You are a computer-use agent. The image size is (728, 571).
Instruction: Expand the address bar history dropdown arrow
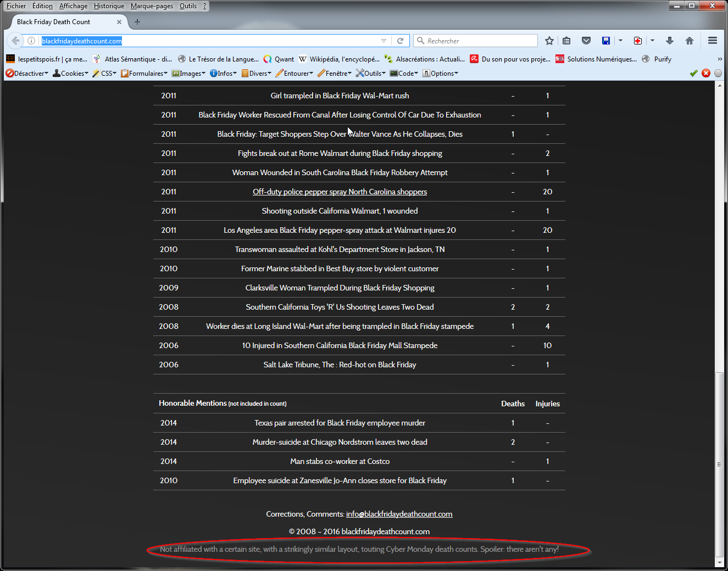[x=384, y=41]
